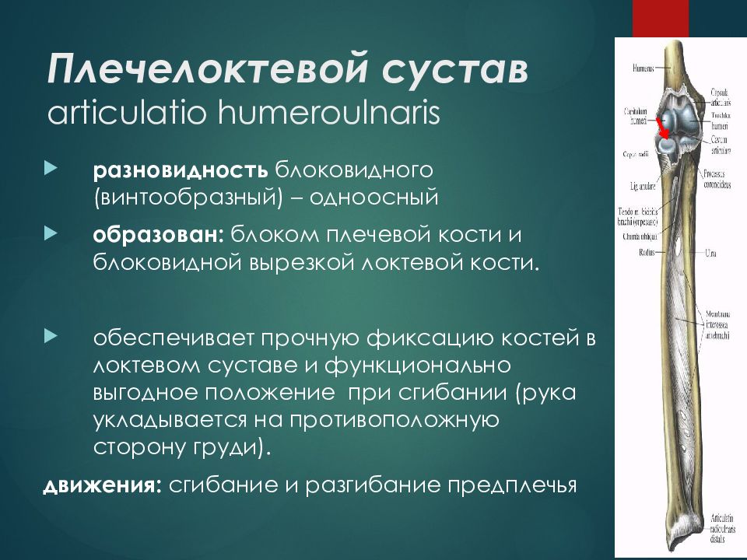Click the "Cavum articulare" label
747x560 pixels.
(x=721, y=145)
